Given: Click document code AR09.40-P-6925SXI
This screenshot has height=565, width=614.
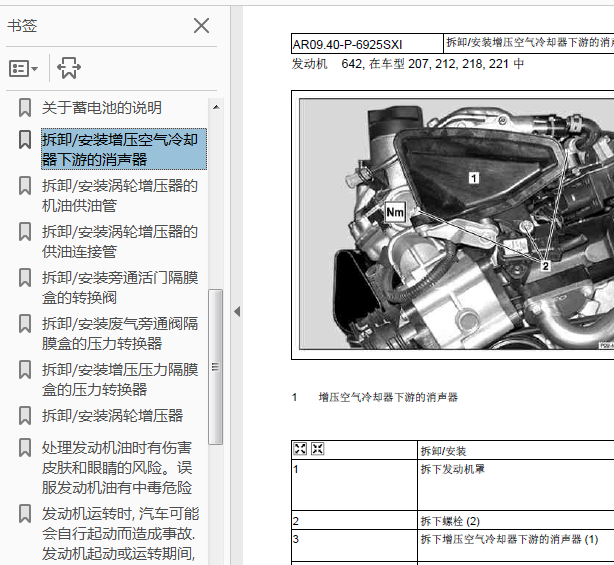Looking at the screenshot, I should (x=347, y=45).
